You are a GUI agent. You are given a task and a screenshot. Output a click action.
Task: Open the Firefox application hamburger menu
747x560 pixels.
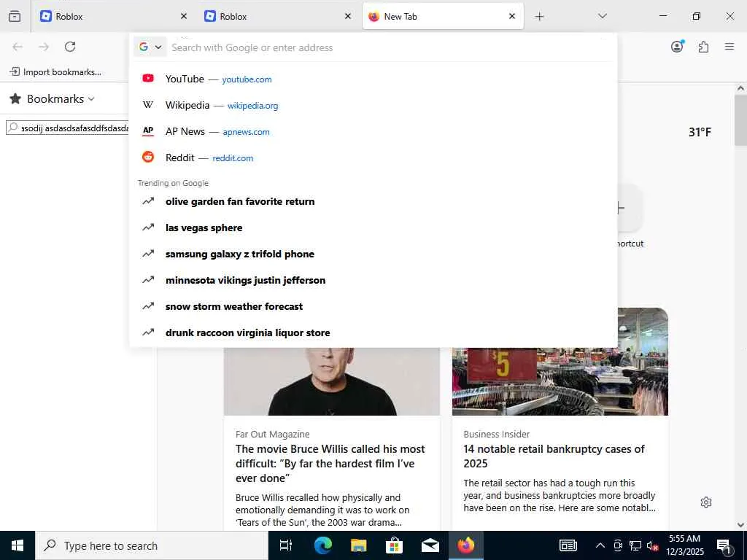729,47
